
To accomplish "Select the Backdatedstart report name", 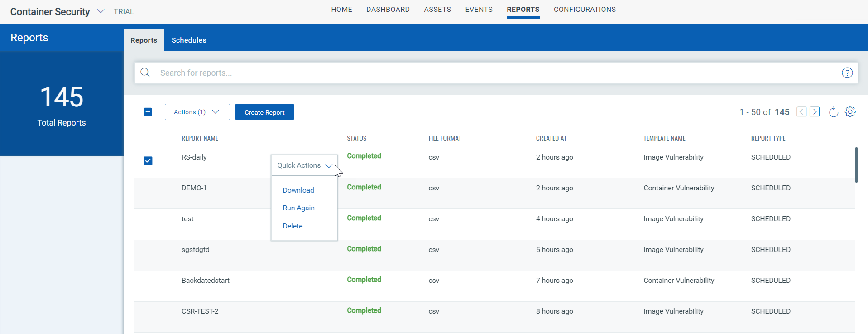I will coord(206,281).
